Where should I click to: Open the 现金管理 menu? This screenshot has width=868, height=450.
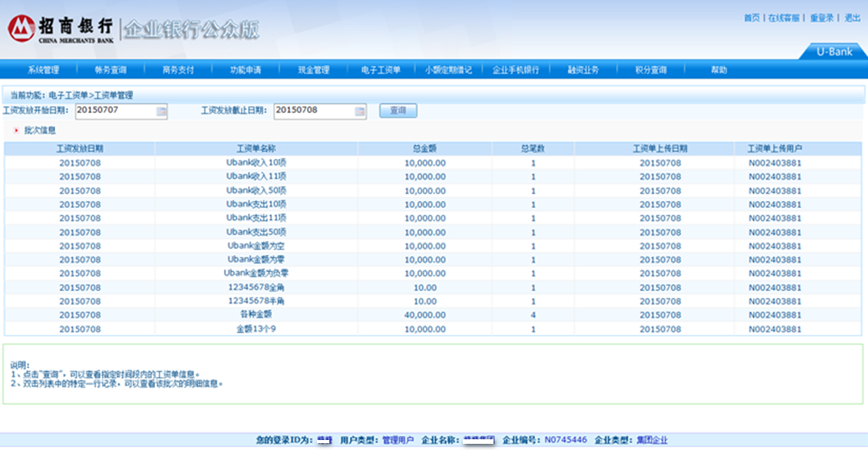[313, 70]
